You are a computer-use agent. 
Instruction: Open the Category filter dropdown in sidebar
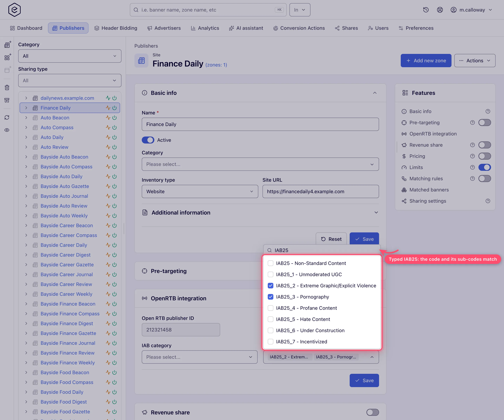click(70, 56)
